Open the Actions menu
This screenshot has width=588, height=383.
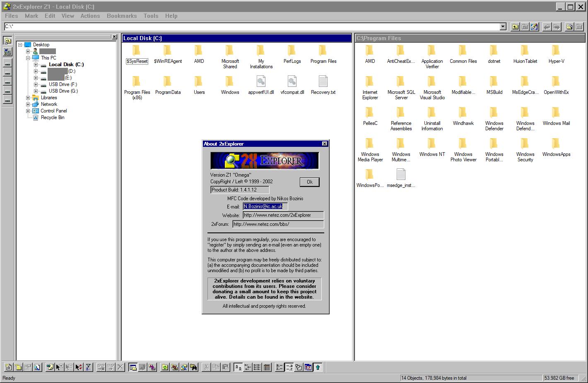point(90,16)
